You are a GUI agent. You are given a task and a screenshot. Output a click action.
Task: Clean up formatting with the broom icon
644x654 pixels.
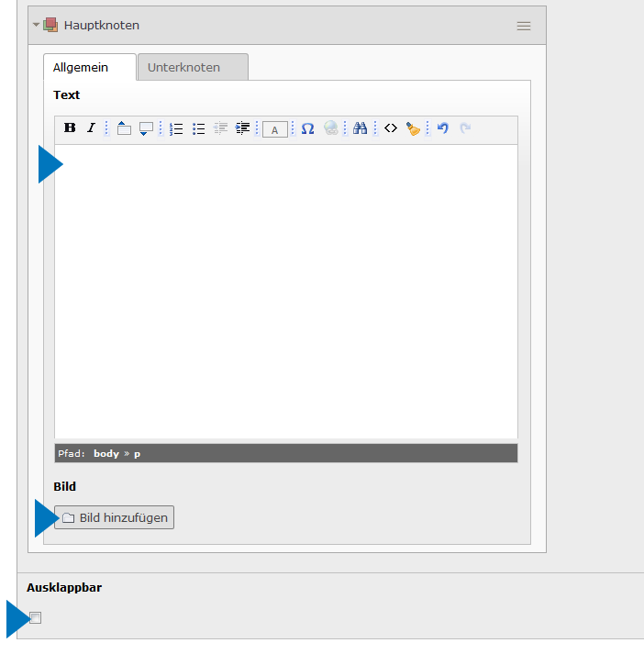click(413, 128)
